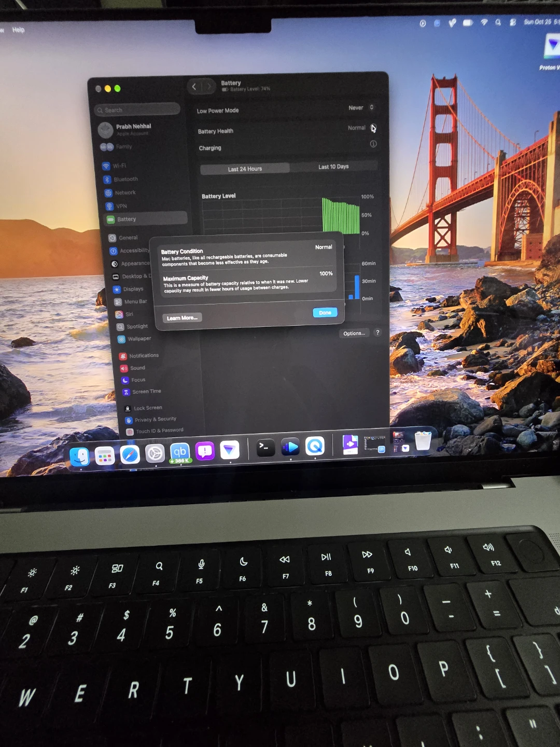Open Proton VPN icon in Dock
560x747 pixels.
[x=229, y=450]
